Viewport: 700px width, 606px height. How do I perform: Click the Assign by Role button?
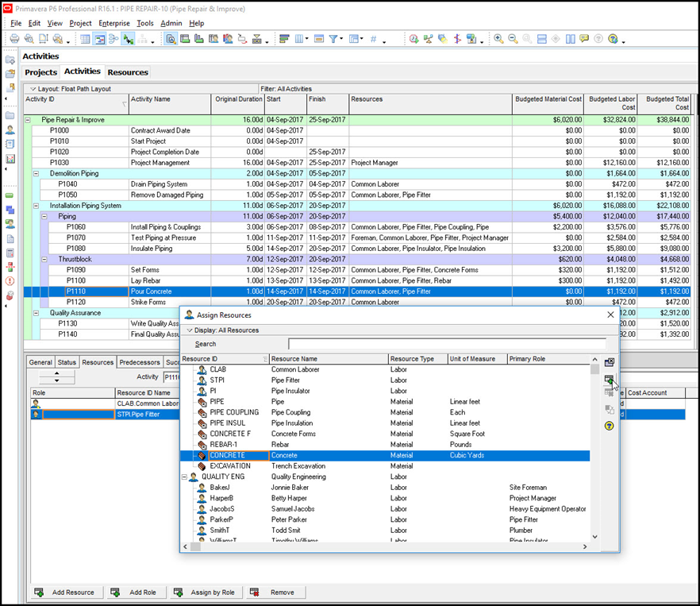[x=206, y=592]
